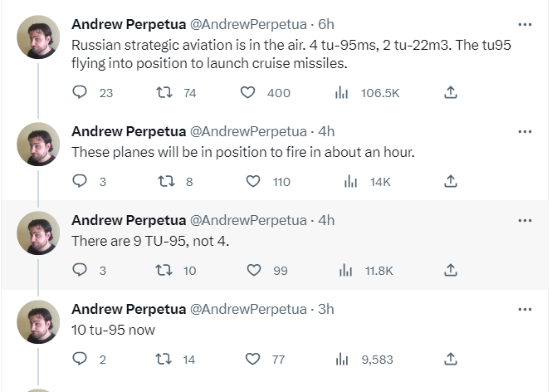Reply to the tweet with 23 replies
The image size is (557, 392).
point(81,93)
